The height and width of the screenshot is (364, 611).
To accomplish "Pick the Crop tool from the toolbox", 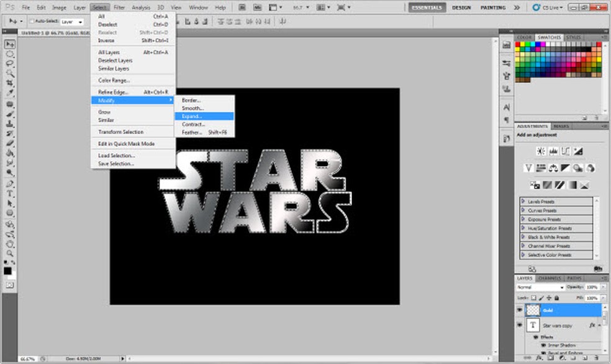I will click(11, 83).
